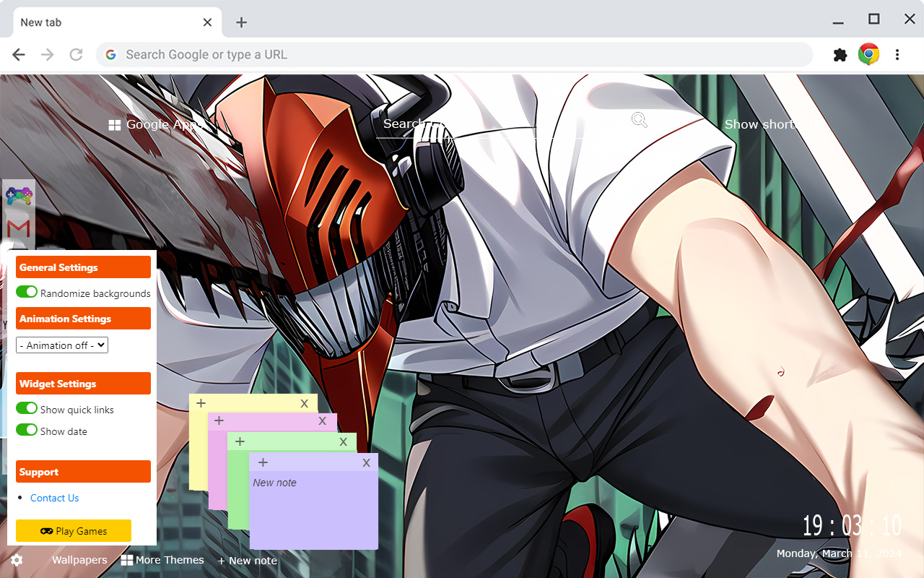Screen dimensions: 924x578
Task: Reload the page with the refresh icon
Action: pyautogui.click(x=76, y=54)
